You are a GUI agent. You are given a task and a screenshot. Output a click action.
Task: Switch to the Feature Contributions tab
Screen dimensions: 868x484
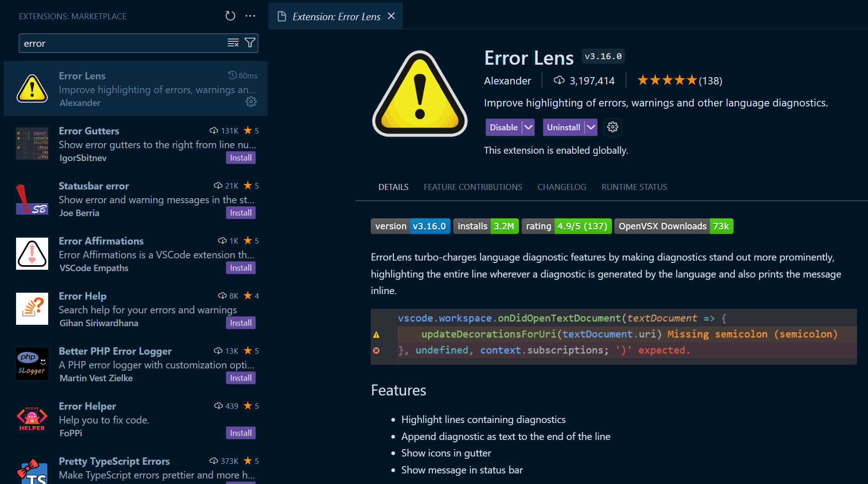click(473, 187)
